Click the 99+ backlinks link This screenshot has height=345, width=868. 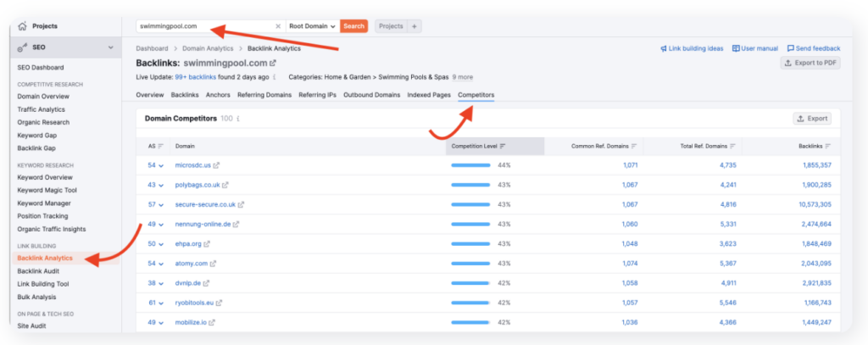tap(196, 77)
